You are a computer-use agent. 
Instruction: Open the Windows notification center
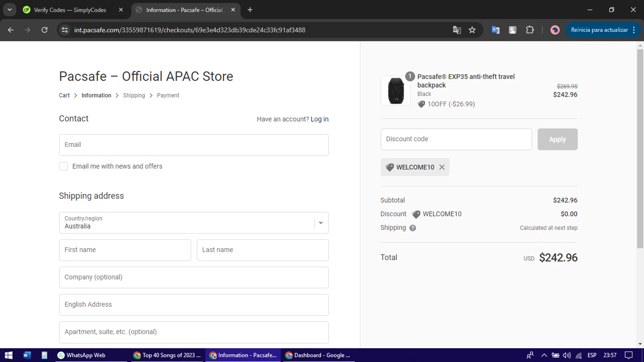point(629,355)
